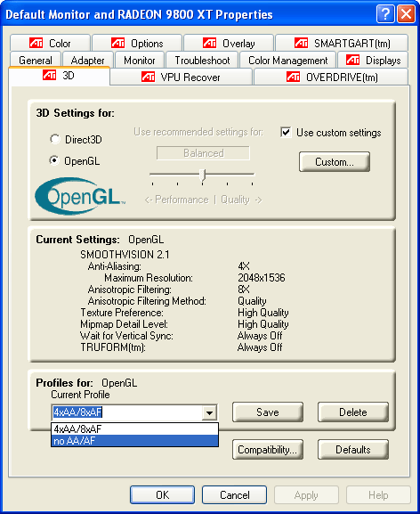420x514 pixels.
Task: Click the ATI icon on SMARTGART tab
Action: pos(301,43)
